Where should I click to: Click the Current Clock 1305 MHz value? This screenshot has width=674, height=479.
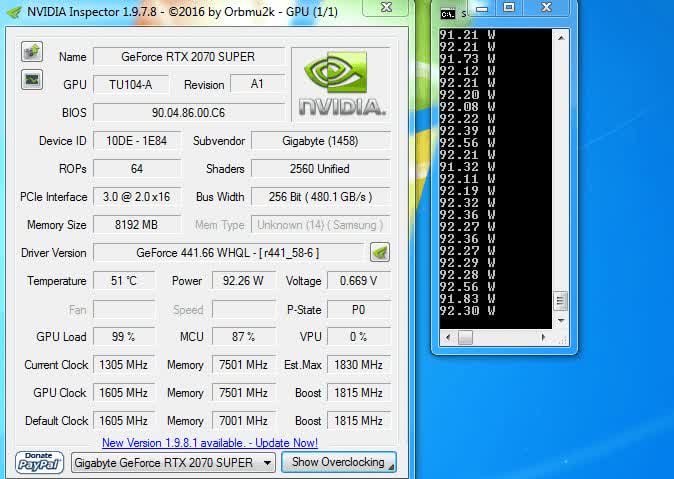pyautogui.click(x=124, y=365)
